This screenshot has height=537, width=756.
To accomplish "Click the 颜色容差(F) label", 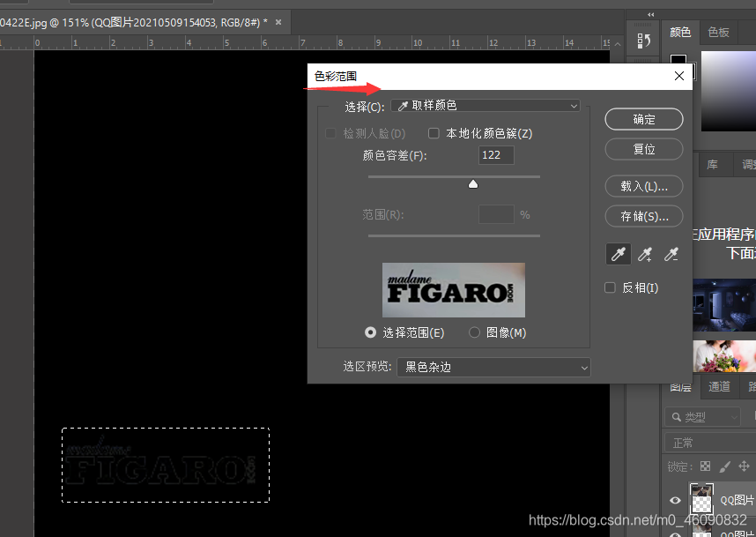I will 395,155.
